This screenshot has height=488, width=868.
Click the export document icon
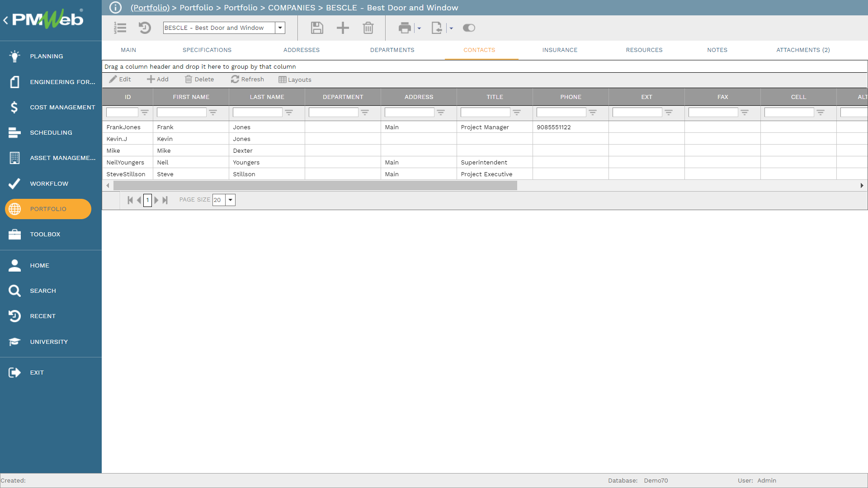(x=437, y=28)
